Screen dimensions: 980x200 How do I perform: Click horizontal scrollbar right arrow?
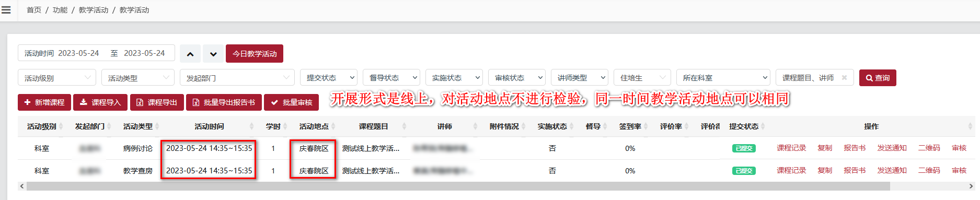pyautogui.click(x=971, y=186)
